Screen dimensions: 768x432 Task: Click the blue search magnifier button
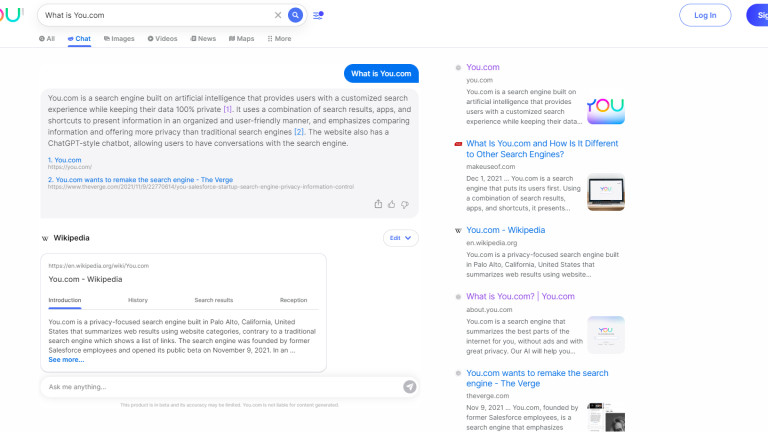coord(295,15)
